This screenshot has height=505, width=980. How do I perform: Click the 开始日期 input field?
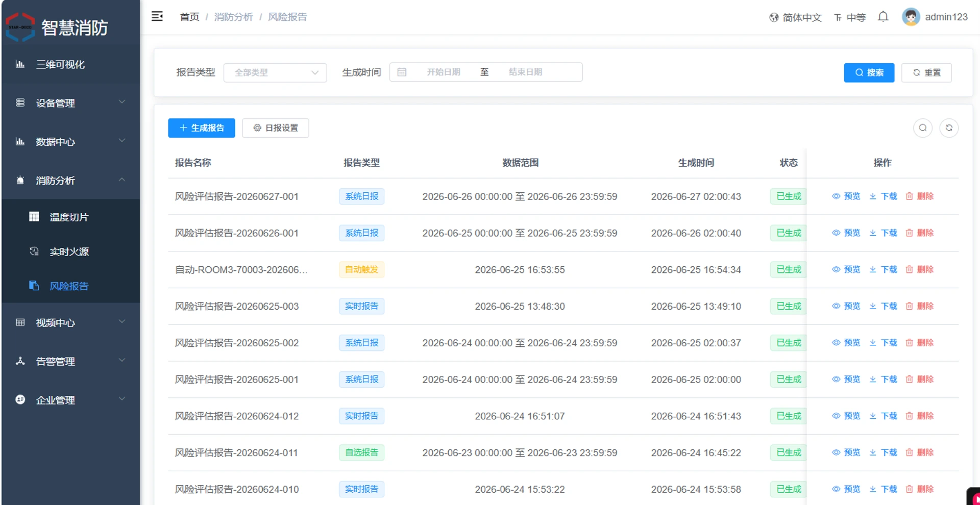click(444, 72)
